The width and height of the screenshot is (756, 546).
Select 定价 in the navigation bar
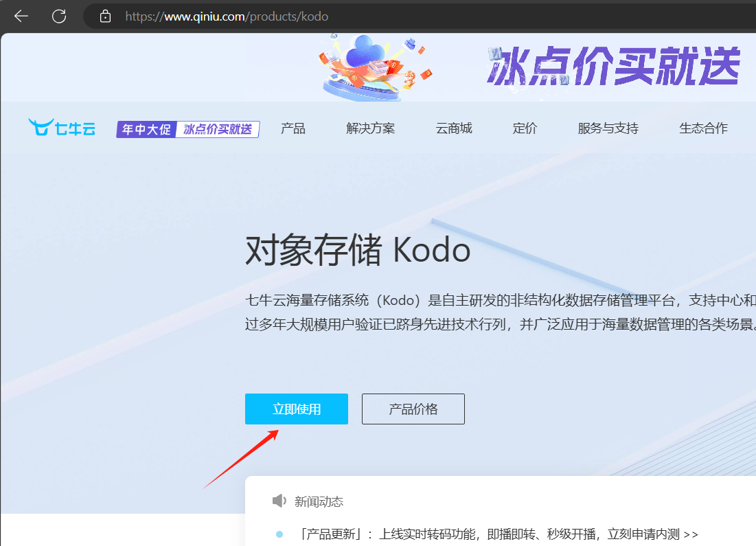pyautogui.click(x=525, y=128)
